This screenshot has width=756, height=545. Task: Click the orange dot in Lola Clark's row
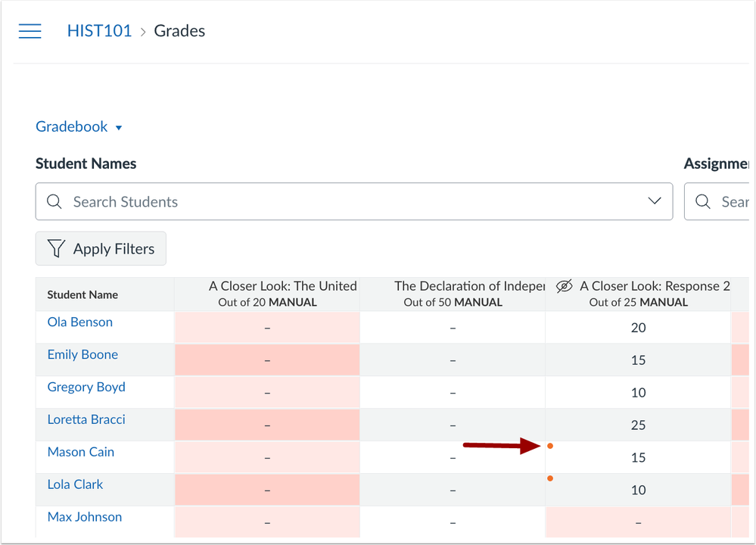tap(550, 478)
